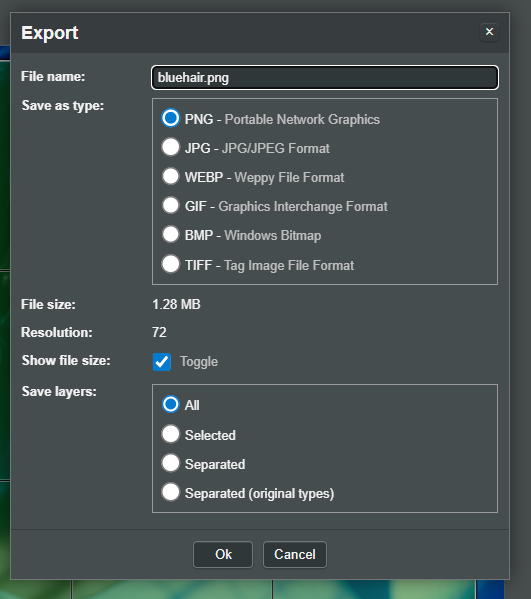Choose Selected under Save layers

[x=170, y=434]
